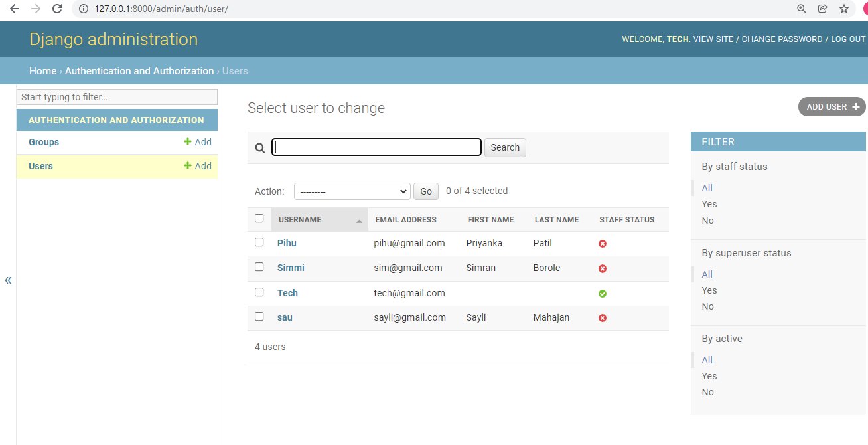
Task: Click the red staff status icon for Pihu
Action: tap(602, 244)
